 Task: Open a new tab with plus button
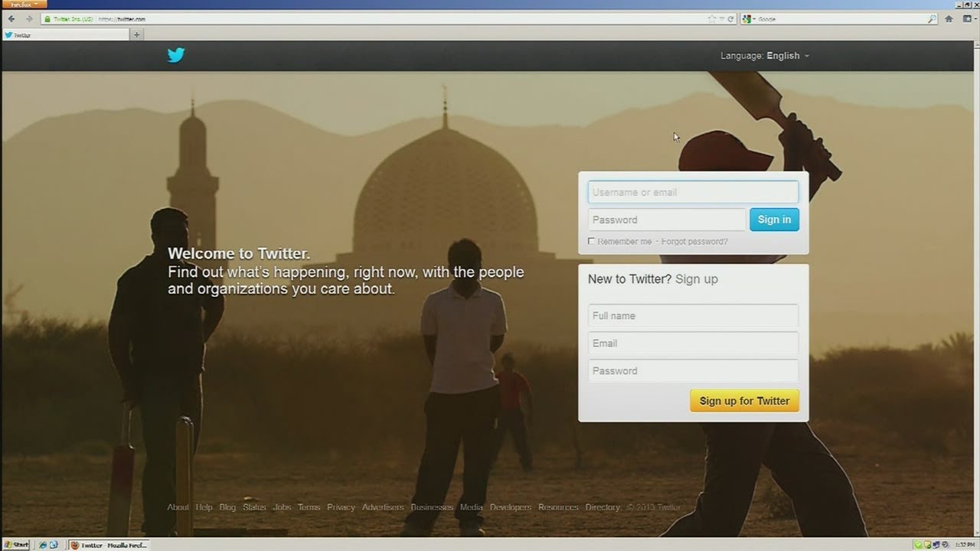pos(137,34)
